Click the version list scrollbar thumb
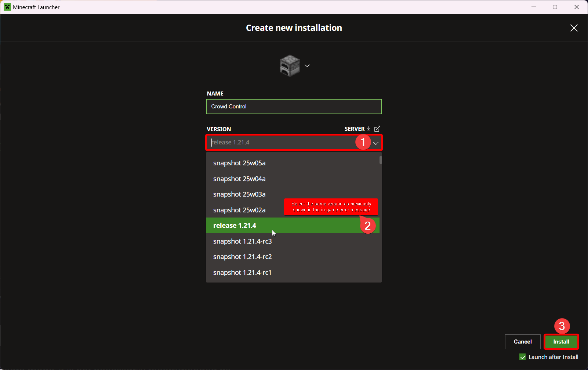The height and width of the screenshot is (370, 588). coord(381,160)
